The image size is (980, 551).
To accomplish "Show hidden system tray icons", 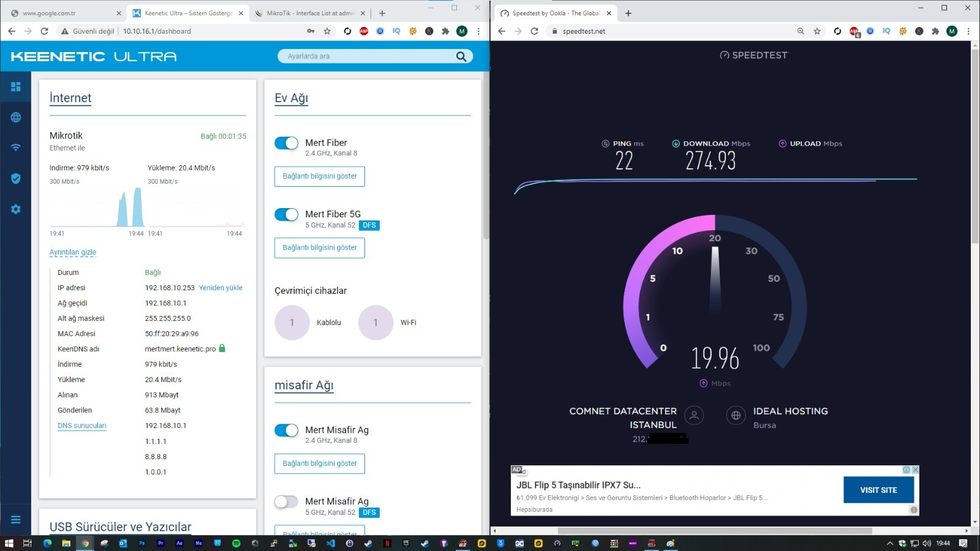I will [x=890, y=543].
